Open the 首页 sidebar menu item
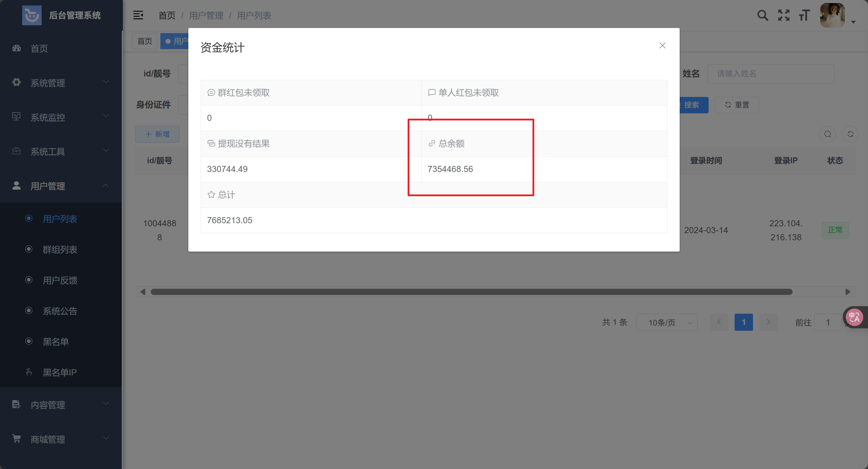Screen dimensions: 868x469 click(39, 48)
